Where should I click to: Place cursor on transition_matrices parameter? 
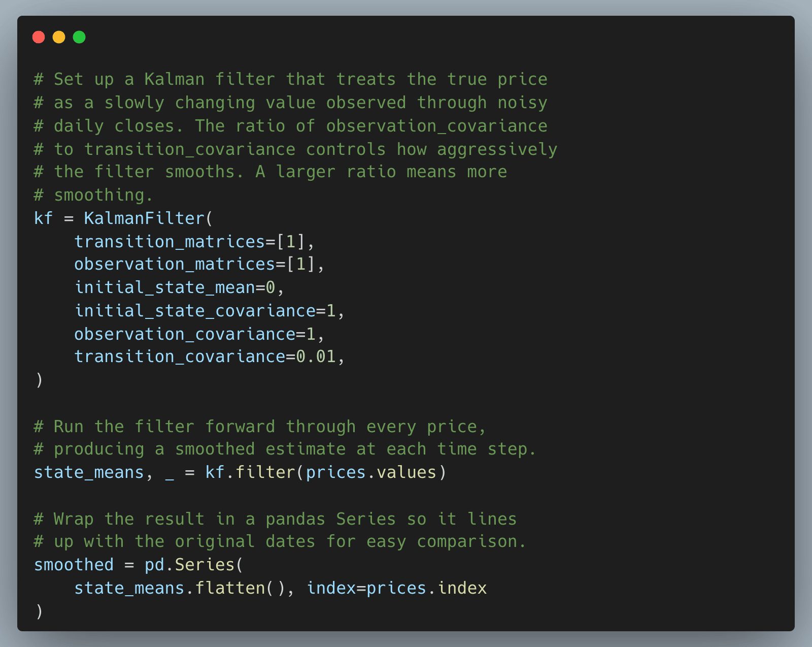170,242
